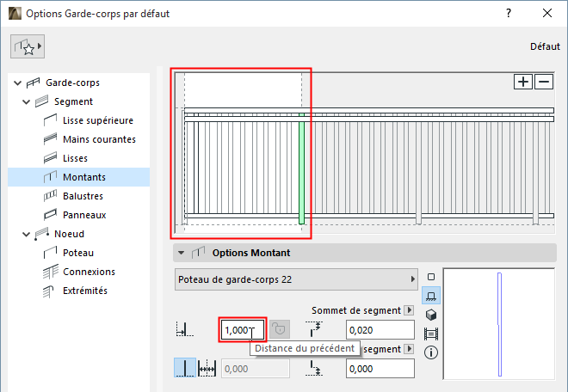Viewport: 568px width, 392px height.
Task: Open Mains courantes settings
Action: pyautogui.click(x=99, y=139)
